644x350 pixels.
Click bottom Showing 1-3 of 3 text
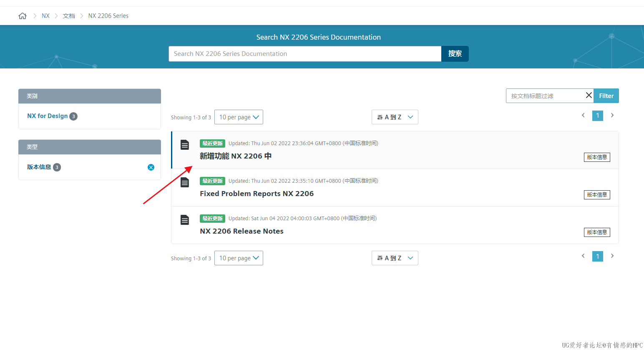tap(191, 259)
